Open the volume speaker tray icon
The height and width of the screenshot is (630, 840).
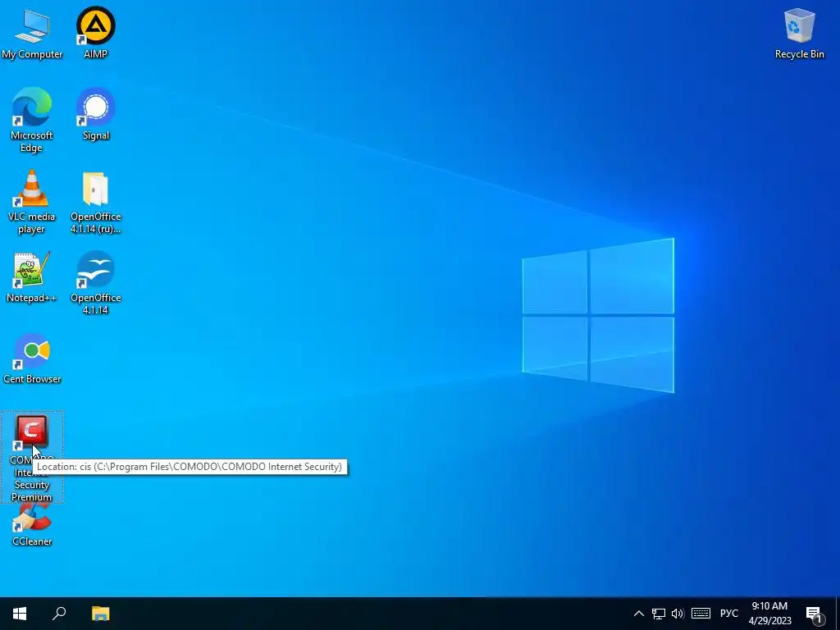(x=678, y=614)
